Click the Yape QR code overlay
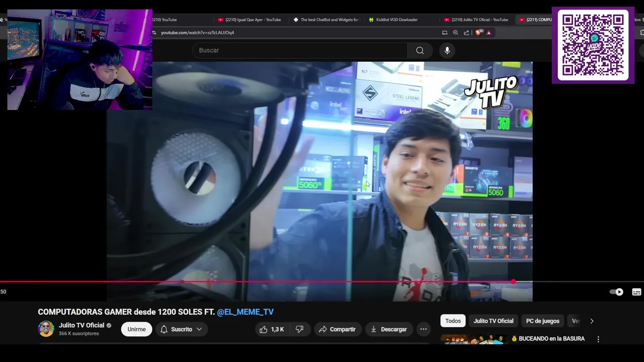This screenshot has height=362, width=644. pos(593,45)
